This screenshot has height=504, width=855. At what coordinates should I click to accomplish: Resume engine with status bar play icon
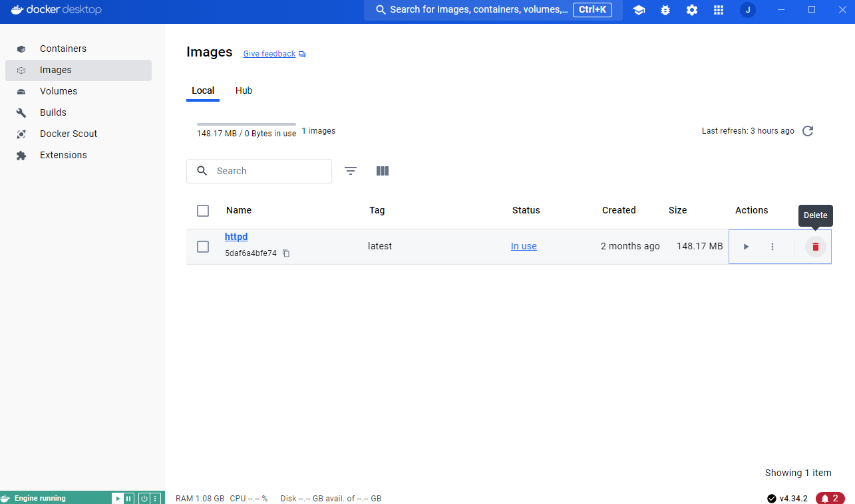[117, 498]
